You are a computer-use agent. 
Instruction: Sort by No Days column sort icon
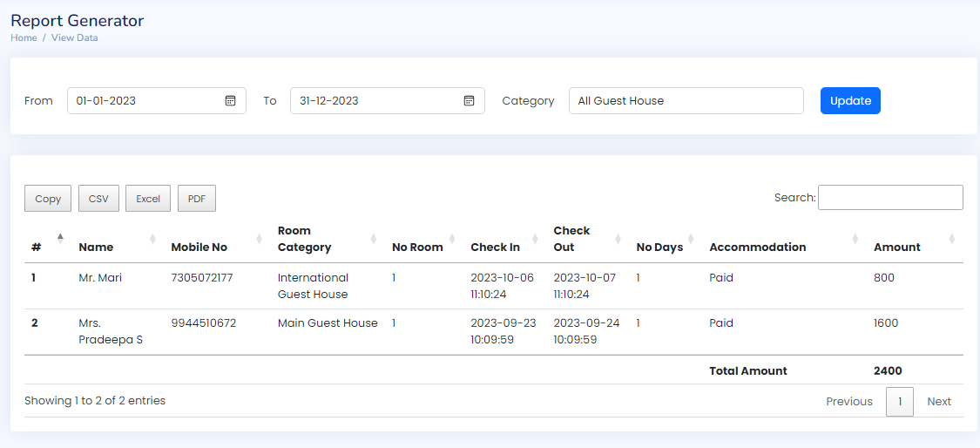click(x=692, y=239)
